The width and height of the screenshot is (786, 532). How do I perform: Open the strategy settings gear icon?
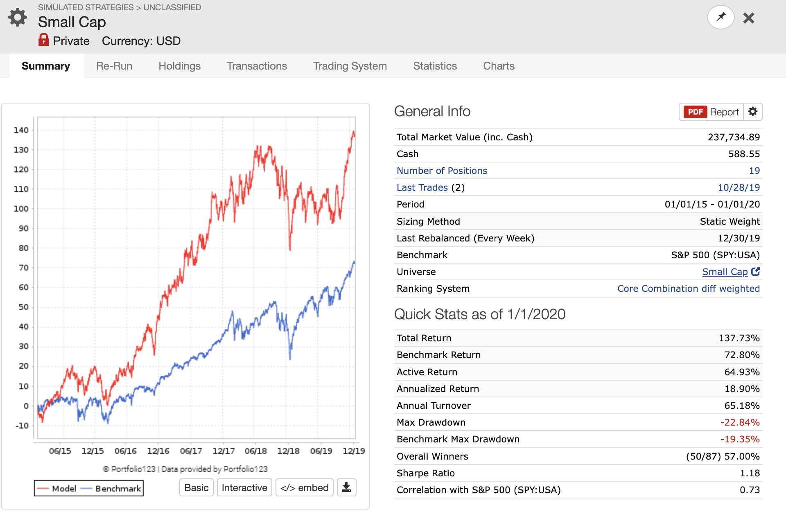click(x=18, y=18)
